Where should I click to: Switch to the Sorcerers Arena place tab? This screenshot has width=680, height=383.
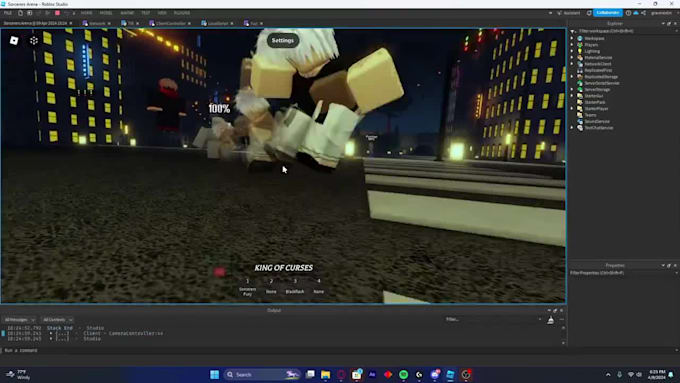tap(38, 23)
